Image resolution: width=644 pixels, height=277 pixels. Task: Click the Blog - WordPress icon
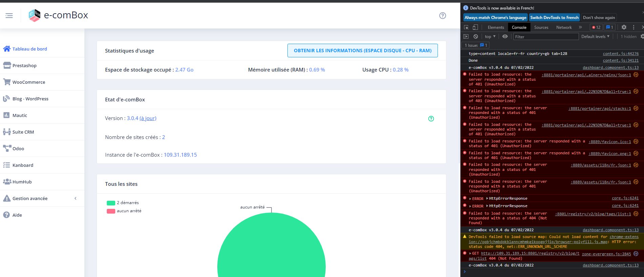coord(6,99)
